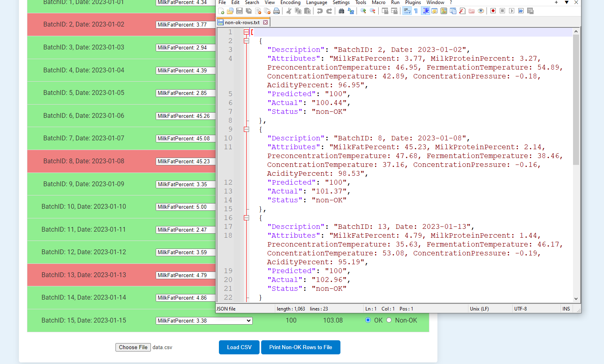Click the Undo arrow icon
This screenshot has width=604, height=364.
[x=320, y=11]
